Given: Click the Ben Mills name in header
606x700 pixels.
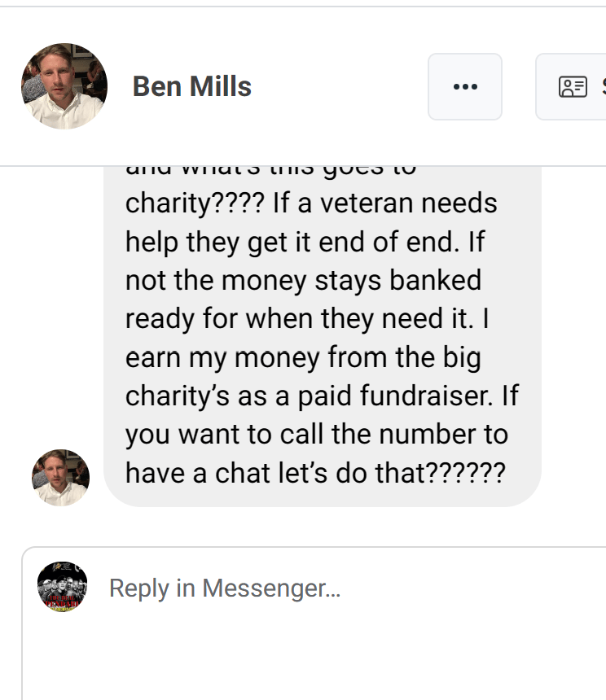Looking at the screenshot, I should 192,86.
